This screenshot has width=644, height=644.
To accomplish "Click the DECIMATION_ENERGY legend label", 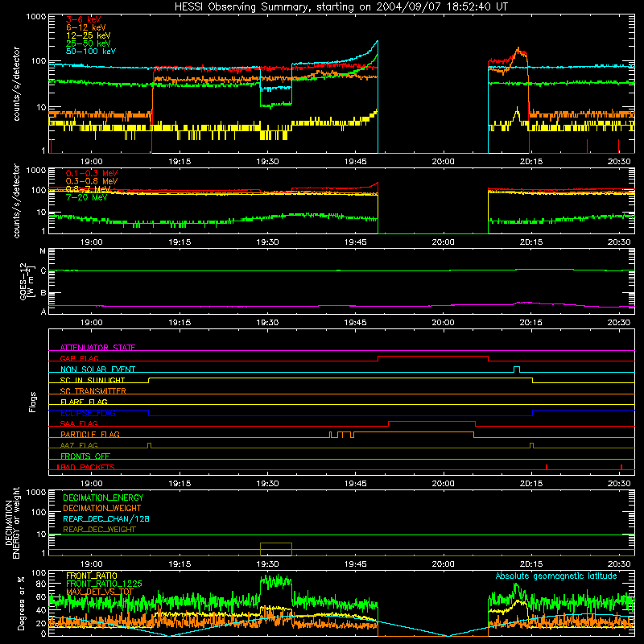I will point(103,497).
